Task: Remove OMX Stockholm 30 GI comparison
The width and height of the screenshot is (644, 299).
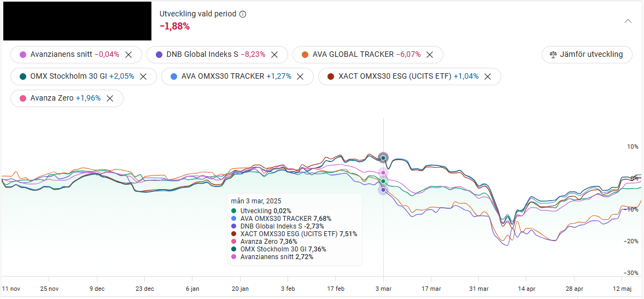Action: (x=143, y=77)
